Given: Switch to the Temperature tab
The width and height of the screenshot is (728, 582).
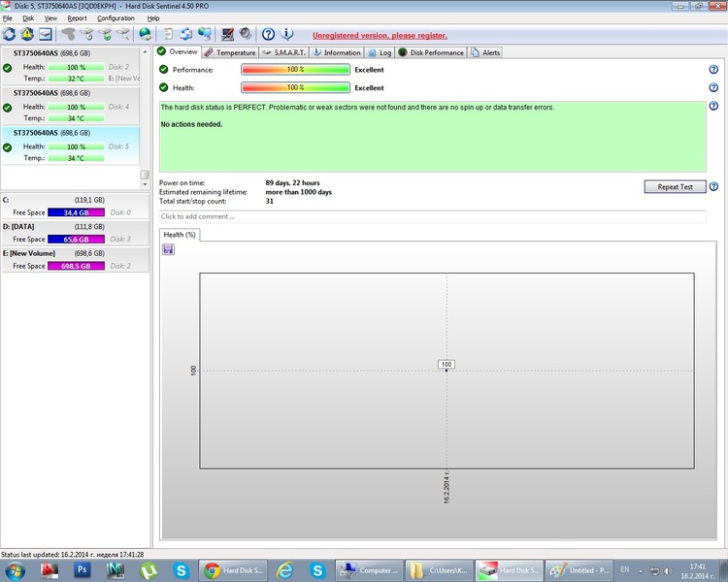Looking at the screenshot, I should (230, 52).
